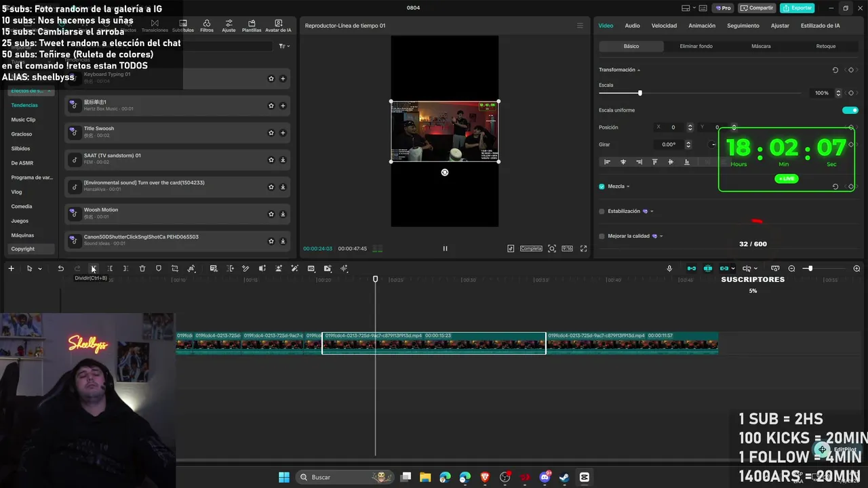Align the clip to horizontal center
This screenshot has height=488, width=868.
tap(623, 162)
